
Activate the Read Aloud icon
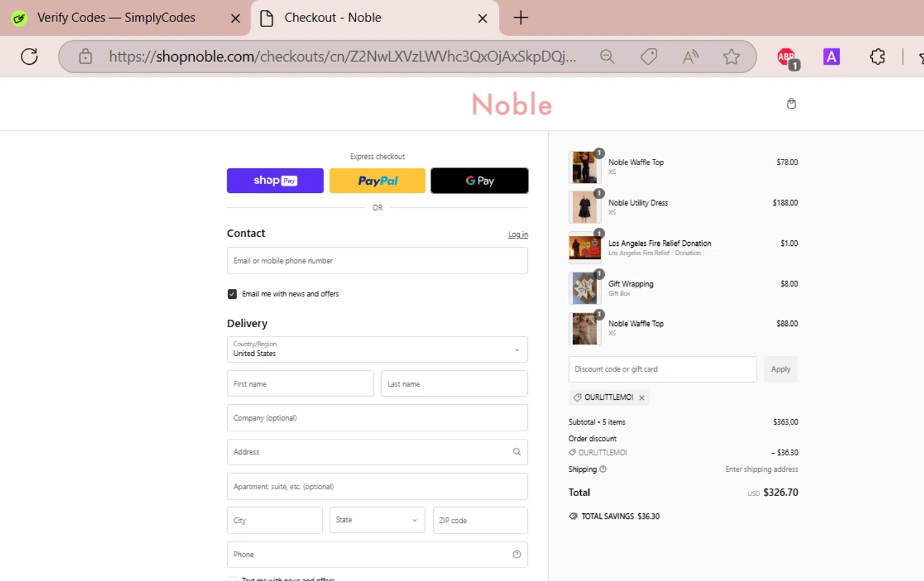[x=691, y=57]
